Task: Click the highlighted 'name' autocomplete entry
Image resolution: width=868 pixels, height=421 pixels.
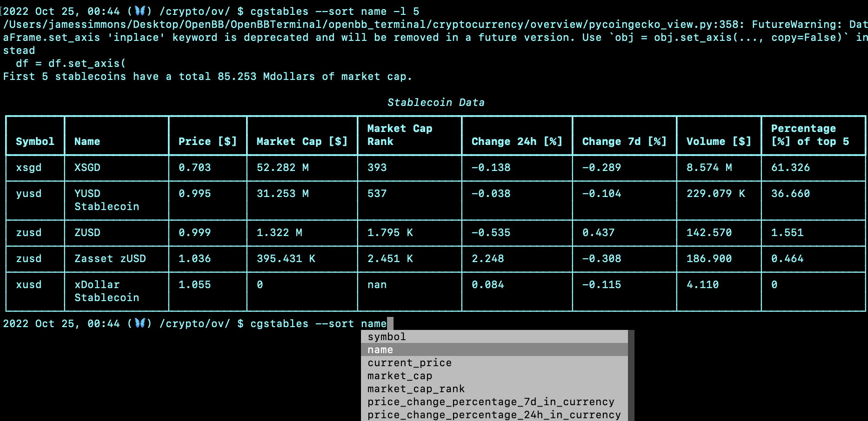Action: [x=380, y=349]
